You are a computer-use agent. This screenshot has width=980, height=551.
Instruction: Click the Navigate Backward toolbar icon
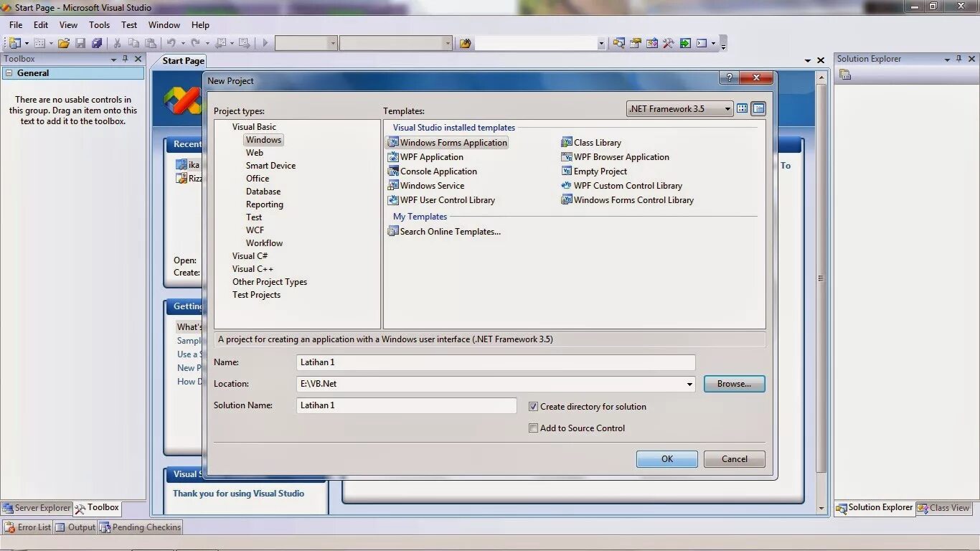click(x=220, y=43)
